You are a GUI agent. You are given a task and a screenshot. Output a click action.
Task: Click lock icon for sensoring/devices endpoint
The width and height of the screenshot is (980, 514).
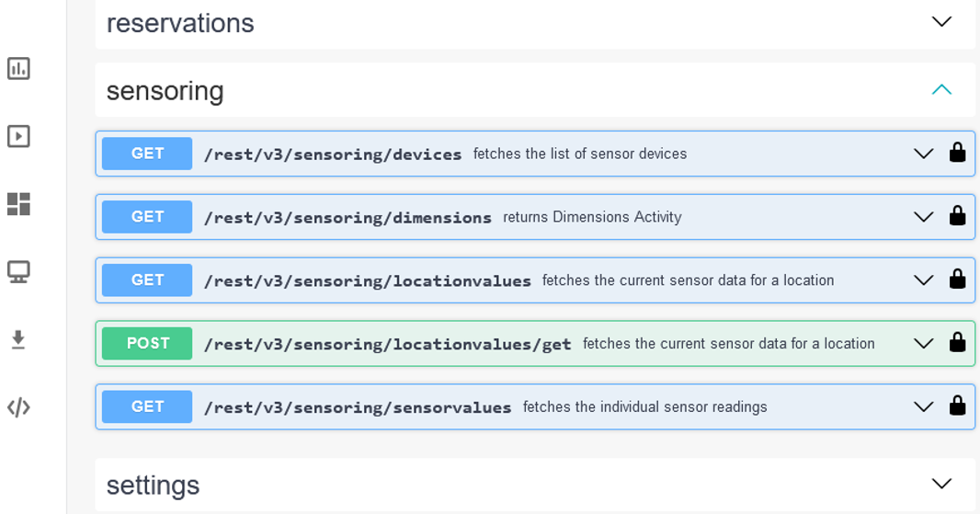(x=958, y=153)
